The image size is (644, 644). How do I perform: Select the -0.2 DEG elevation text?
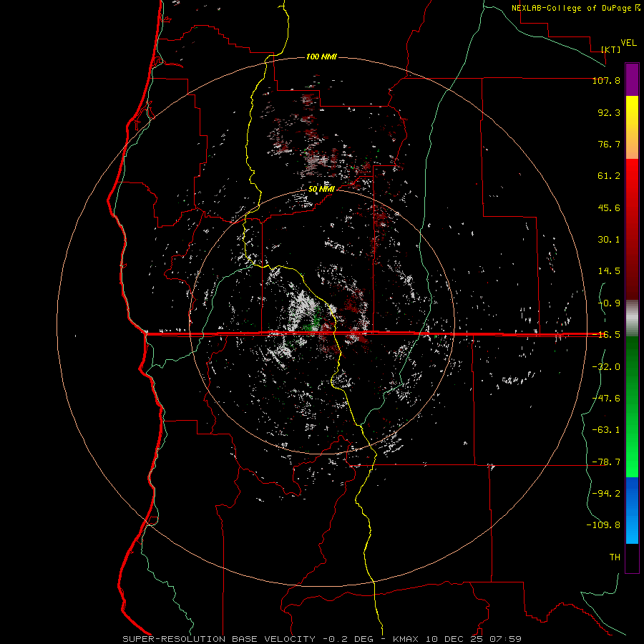pyautogui.click(x=348, y=639)
